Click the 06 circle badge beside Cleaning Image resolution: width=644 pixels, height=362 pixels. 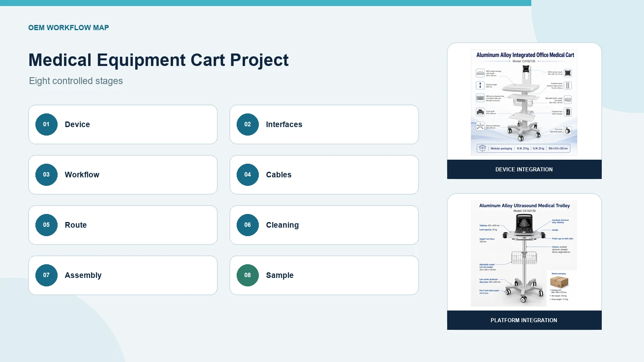[248, 225]
